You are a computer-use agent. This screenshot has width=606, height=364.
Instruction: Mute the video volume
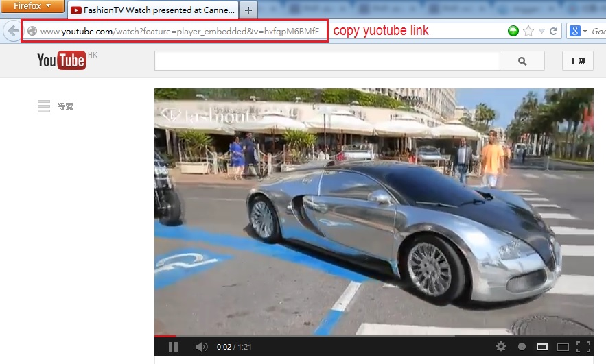200,347
